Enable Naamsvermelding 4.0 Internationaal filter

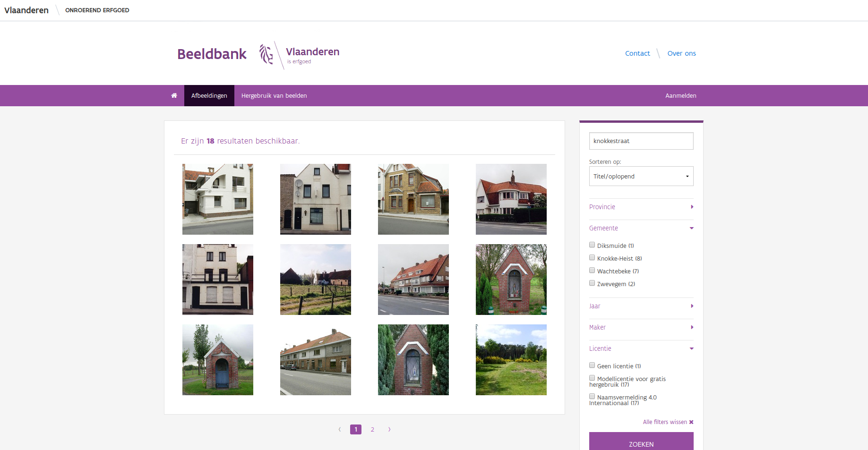[x=592, y=396]
